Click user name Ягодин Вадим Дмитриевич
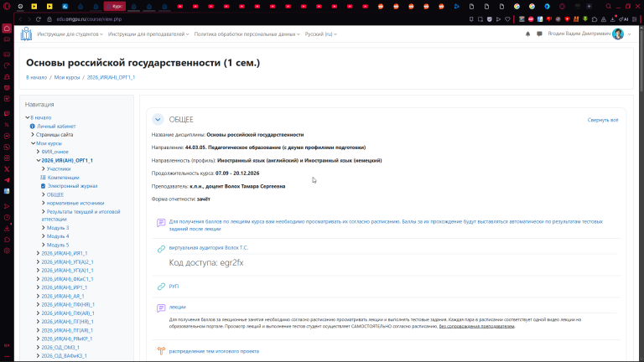The width and height of the screenshot is (644, 362). tap(579, 34)
